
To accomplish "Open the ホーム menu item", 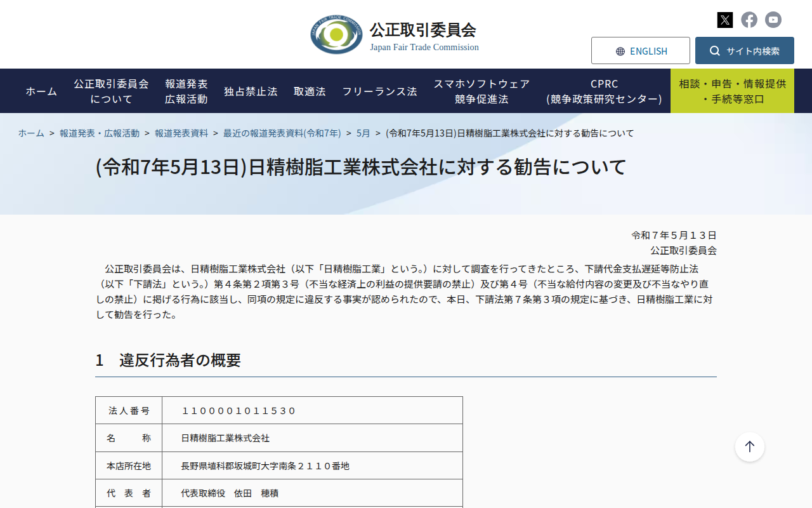I will click(41, 91).
